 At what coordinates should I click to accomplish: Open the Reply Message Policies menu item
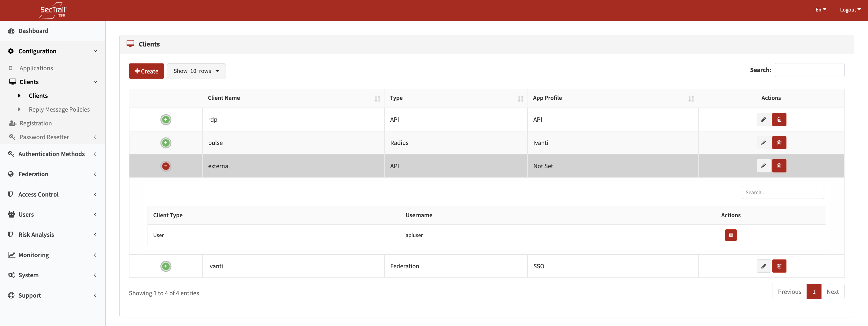(59, 109)
